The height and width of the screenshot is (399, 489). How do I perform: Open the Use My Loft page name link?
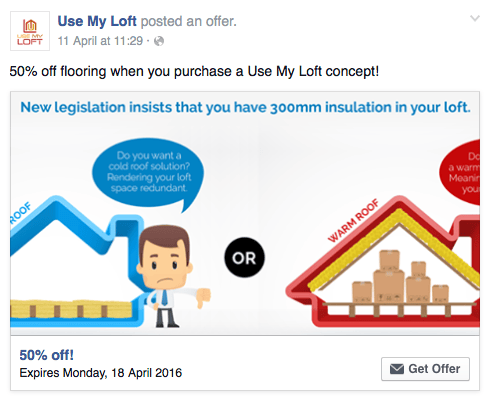(97, 21)
